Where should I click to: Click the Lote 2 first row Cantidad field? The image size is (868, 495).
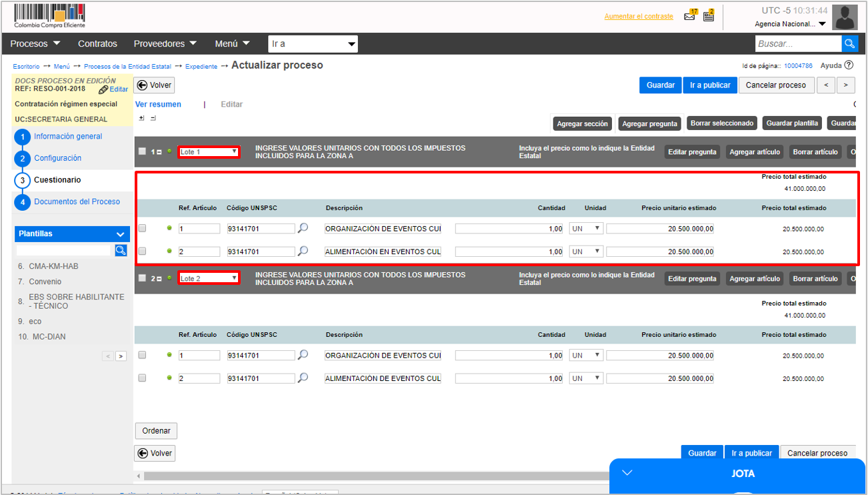(509, 356)
